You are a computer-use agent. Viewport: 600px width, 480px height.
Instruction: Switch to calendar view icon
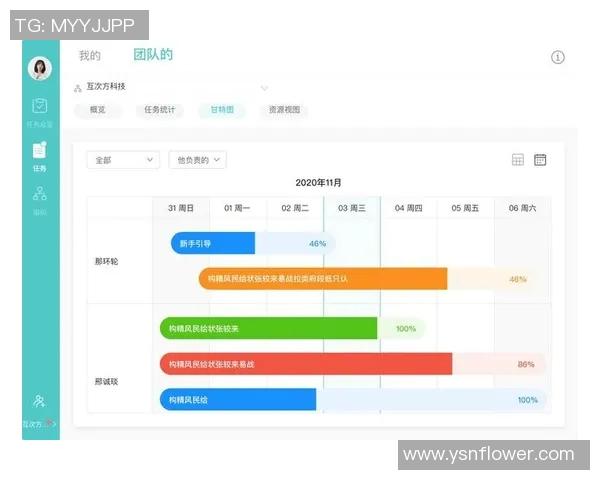point(540,159)
